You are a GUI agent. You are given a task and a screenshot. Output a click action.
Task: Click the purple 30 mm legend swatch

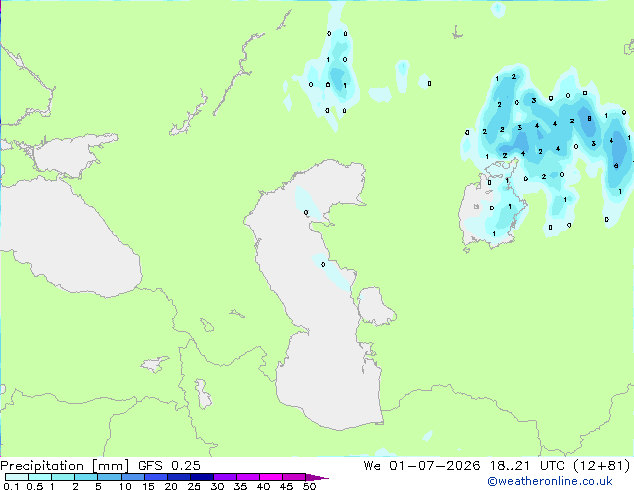point(225,477)
